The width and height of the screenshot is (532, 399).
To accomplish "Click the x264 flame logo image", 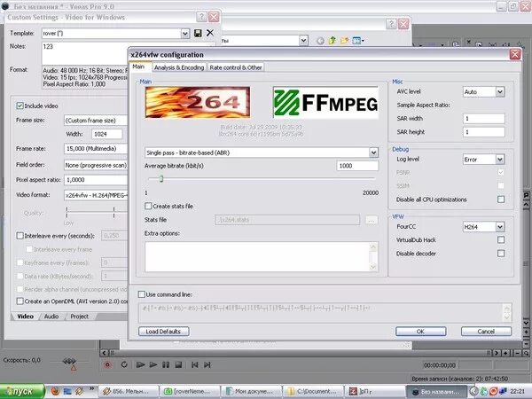I will pyautogui.click(x=198, y=102).
